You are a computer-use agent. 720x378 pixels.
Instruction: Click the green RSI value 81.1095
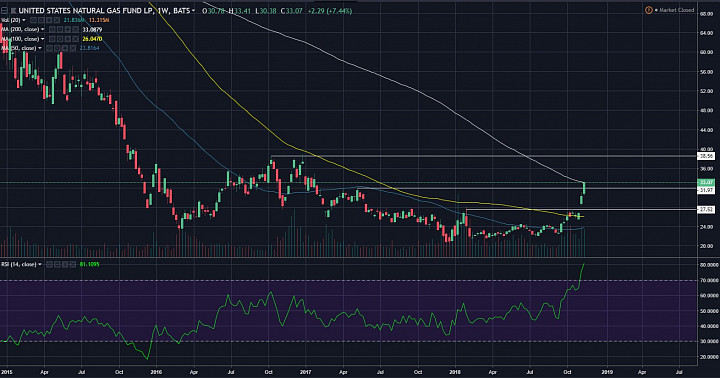point(90,264)
